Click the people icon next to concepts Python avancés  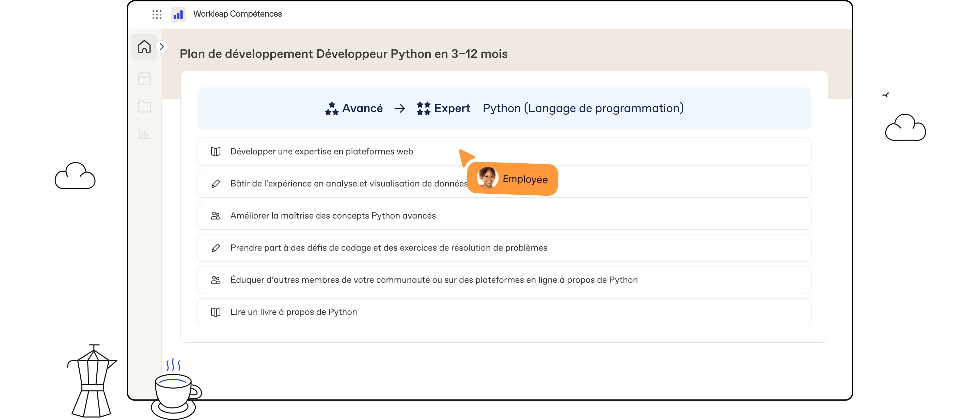217,215
